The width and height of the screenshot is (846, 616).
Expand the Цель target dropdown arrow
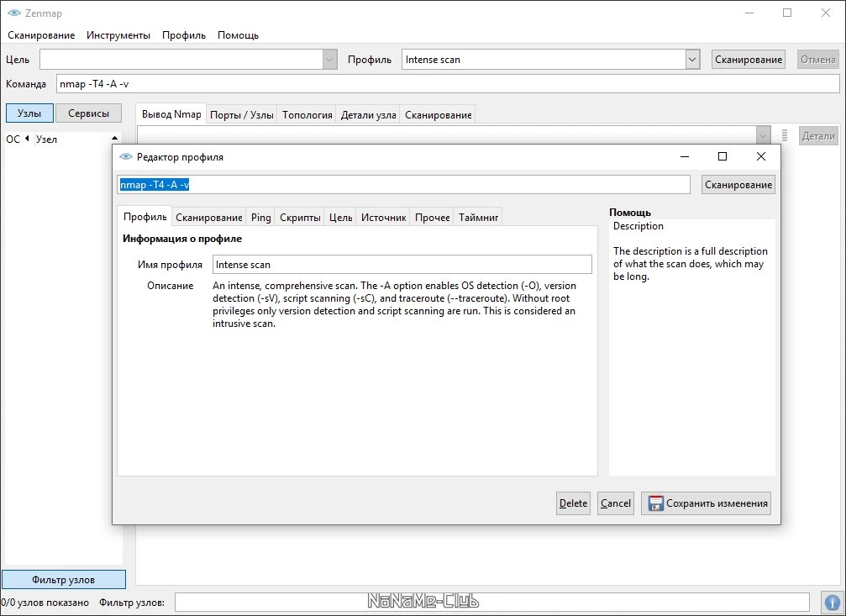[x=329, y=60]
